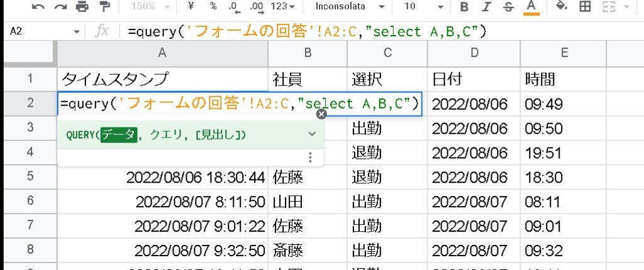Toggle strikethrough formatting
The width and height of the screenshot is (644, 270).
pyautogui.click(x=508, y=7)
